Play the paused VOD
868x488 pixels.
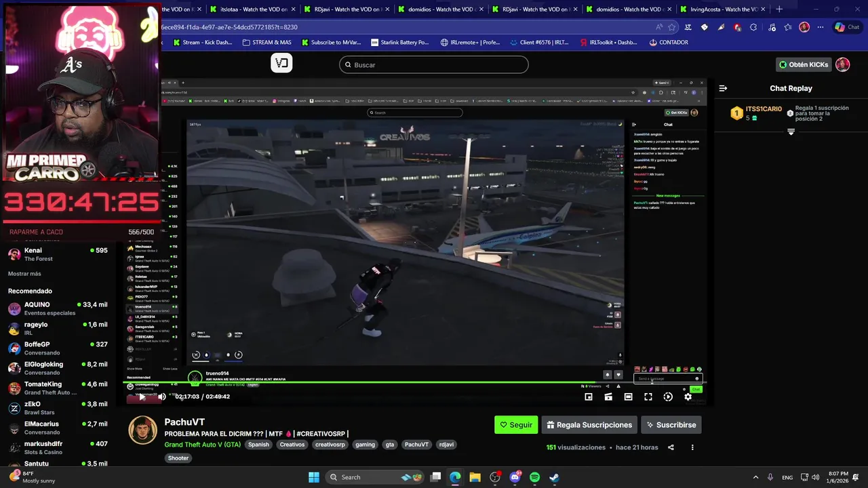(x=142, y=396)
